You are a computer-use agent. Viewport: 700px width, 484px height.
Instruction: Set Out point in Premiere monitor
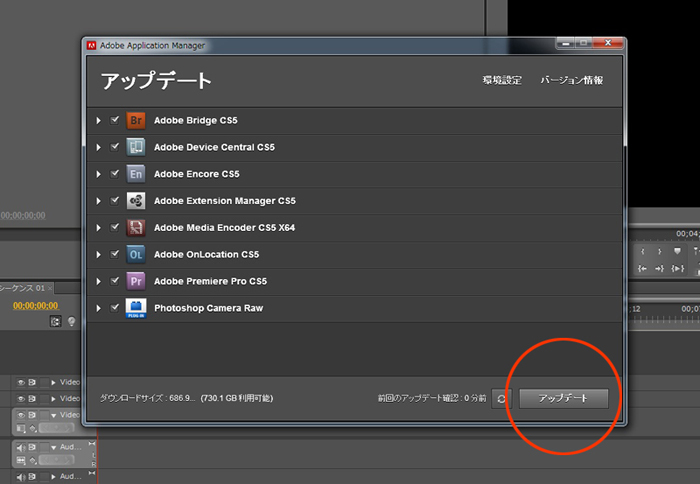659,251
